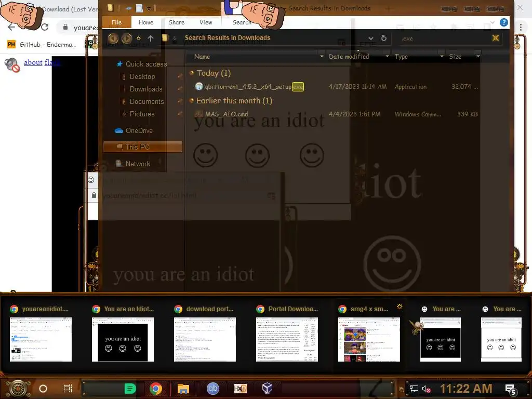This screenshot has width=532, height=399.
Task: Open OneDrive in the navigation pane
Action: tap(134, 130)
